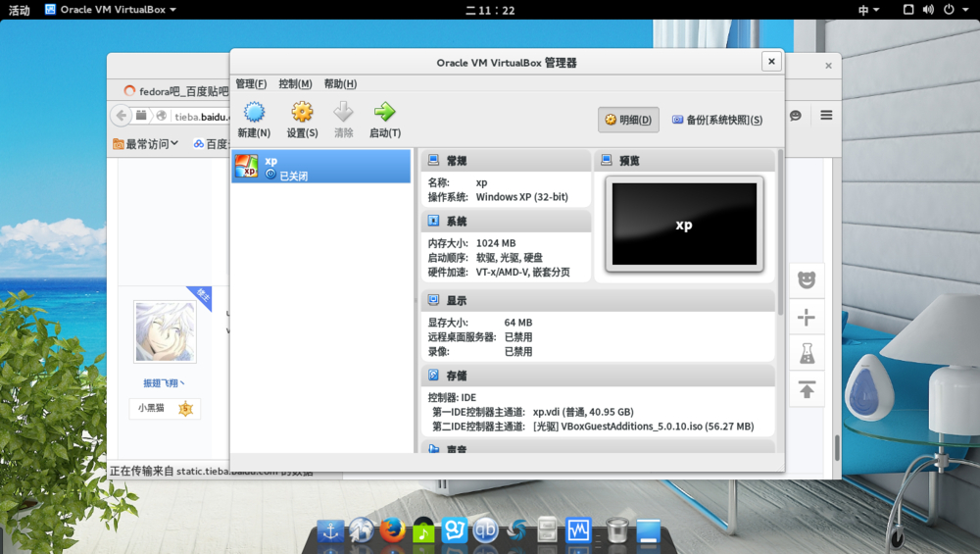This screenshot has width=980, height=554.
Task: Open the blue swirl dock icon
Action: click(516, 530)
